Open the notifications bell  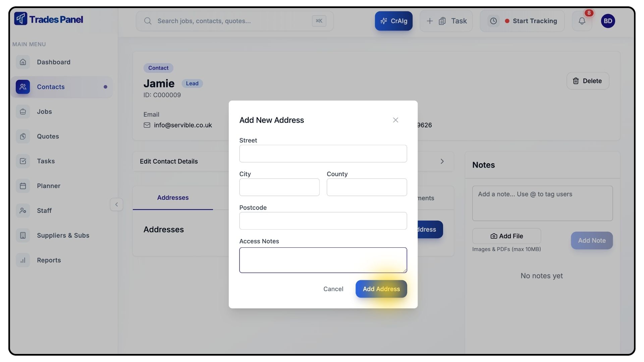[582, 21]
